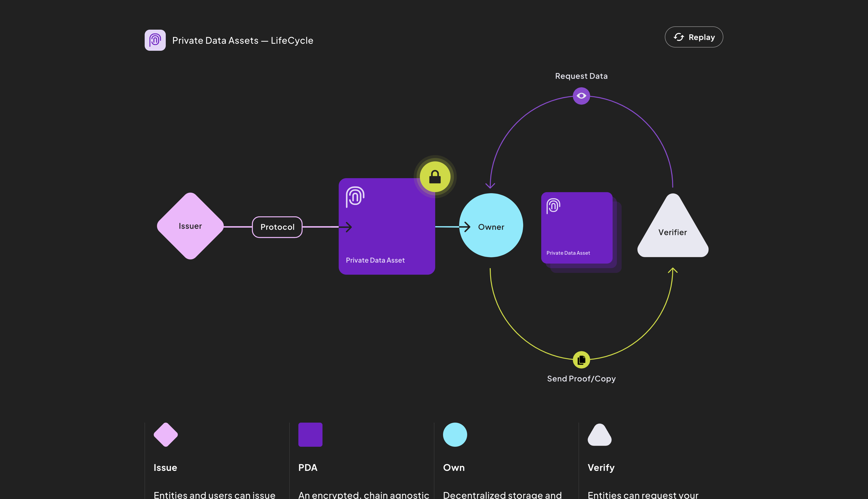Viewport: 868px width, 499px height.
Task: Click the purple eye Request Data icon
Action: coord(581,96)
